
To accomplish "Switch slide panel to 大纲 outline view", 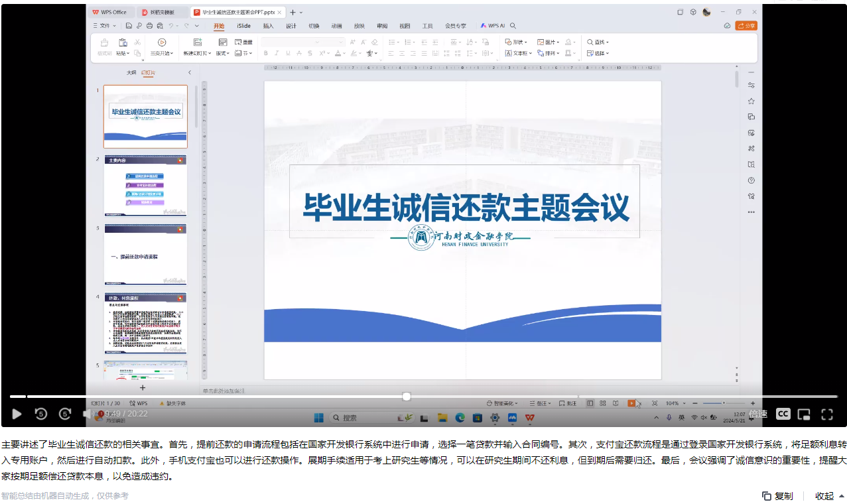I will [131, 73].
